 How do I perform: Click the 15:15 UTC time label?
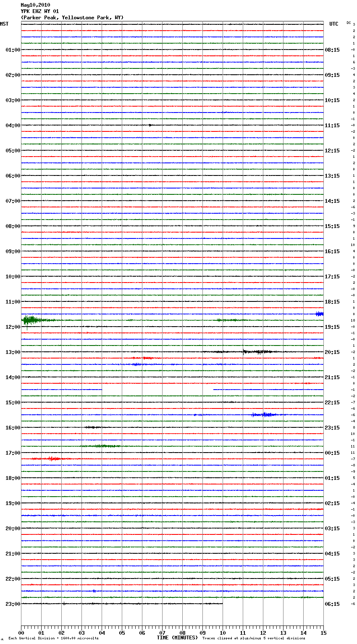pyautogui.click(x=332, y=226)
